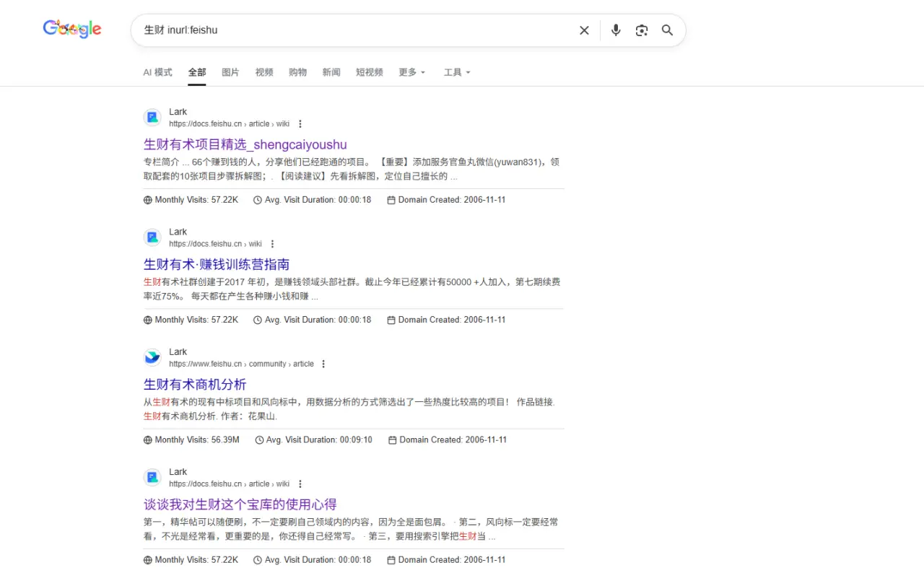Open Google Lens image search icon

[x=642, y=30]
